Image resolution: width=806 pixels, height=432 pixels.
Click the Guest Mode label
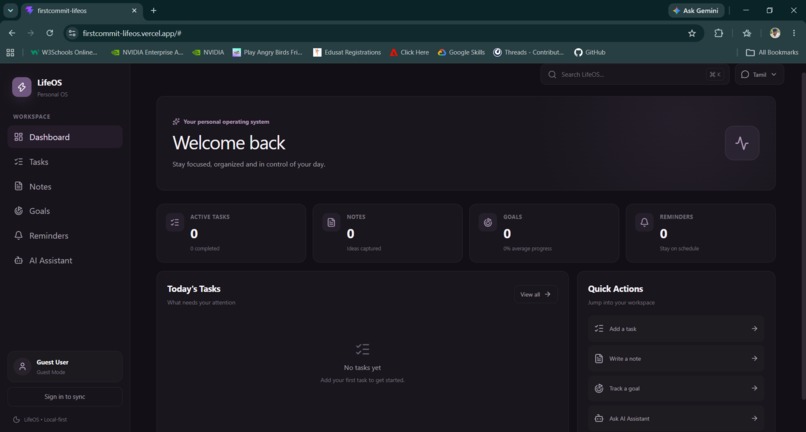tap(51, 372)
